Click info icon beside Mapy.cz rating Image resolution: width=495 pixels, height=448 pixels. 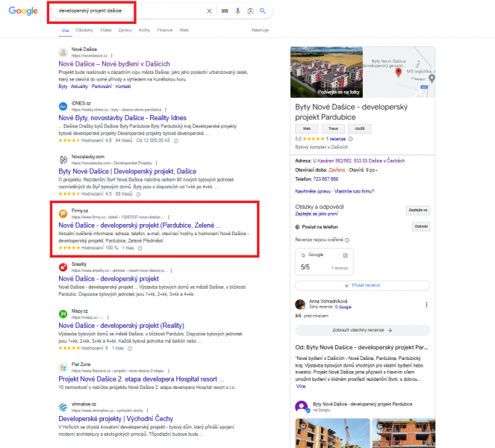[130, 349]
